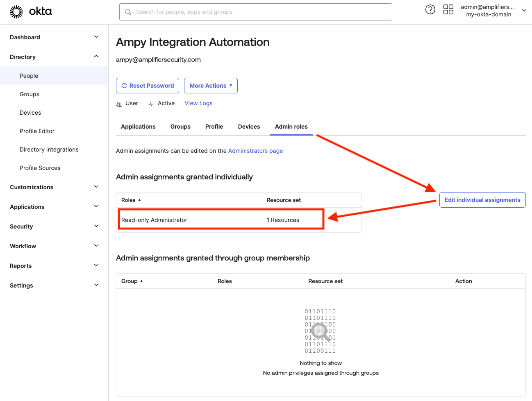Click the my-okta-domain account label

click(x=489, y=14)
